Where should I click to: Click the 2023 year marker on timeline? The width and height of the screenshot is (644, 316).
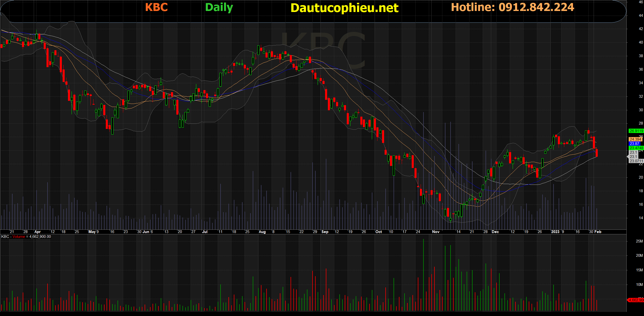tap(555, 232)
